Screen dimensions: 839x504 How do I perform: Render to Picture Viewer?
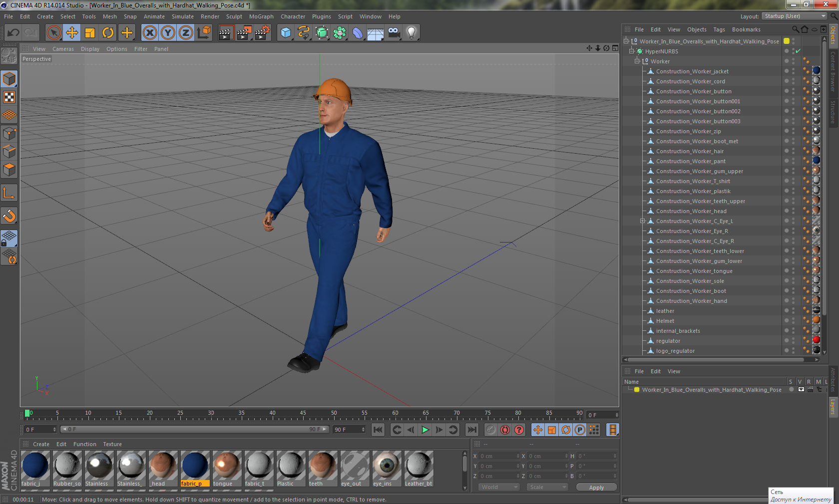point(244,33)
